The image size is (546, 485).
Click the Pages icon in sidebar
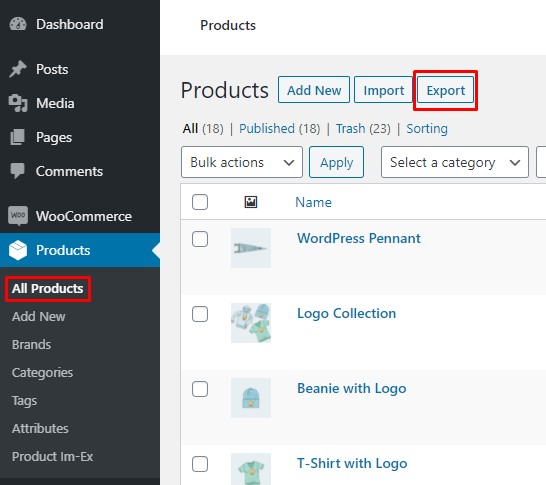(x=17, y=137)
